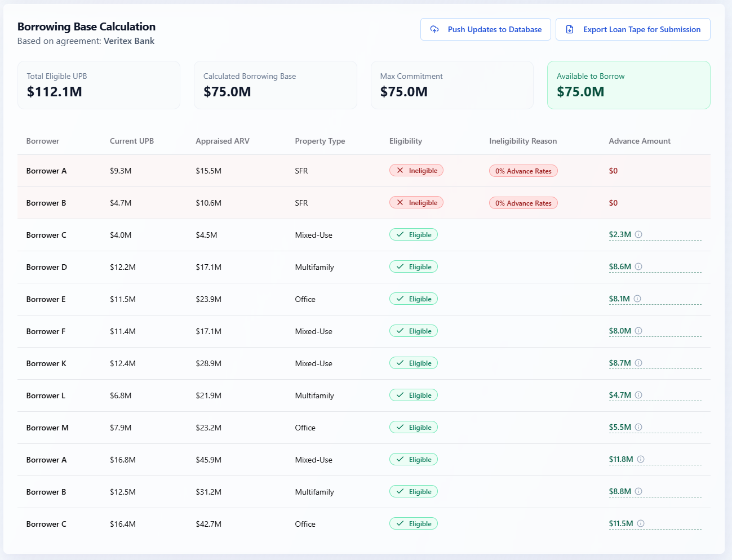Click the document export icon on Export Loan Tape button

pyautogui.click(x=570, y=29)
